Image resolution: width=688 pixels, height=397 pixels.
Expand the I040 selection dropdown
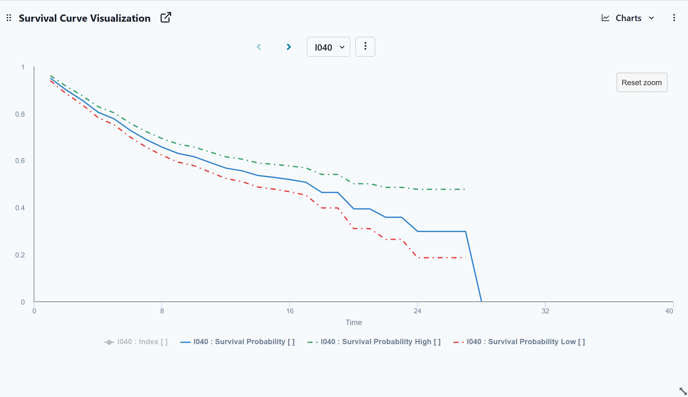pos(328,47)
